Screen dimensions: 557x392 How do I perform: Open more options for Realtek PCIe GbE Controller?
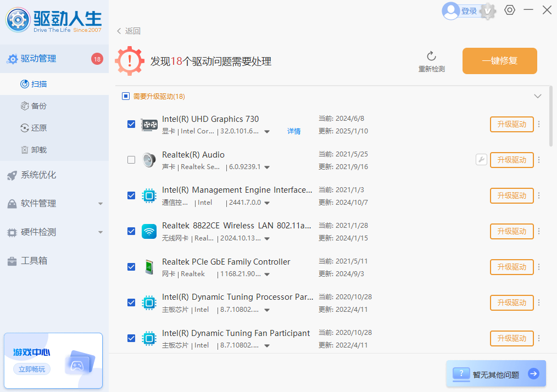pos(539,267)
